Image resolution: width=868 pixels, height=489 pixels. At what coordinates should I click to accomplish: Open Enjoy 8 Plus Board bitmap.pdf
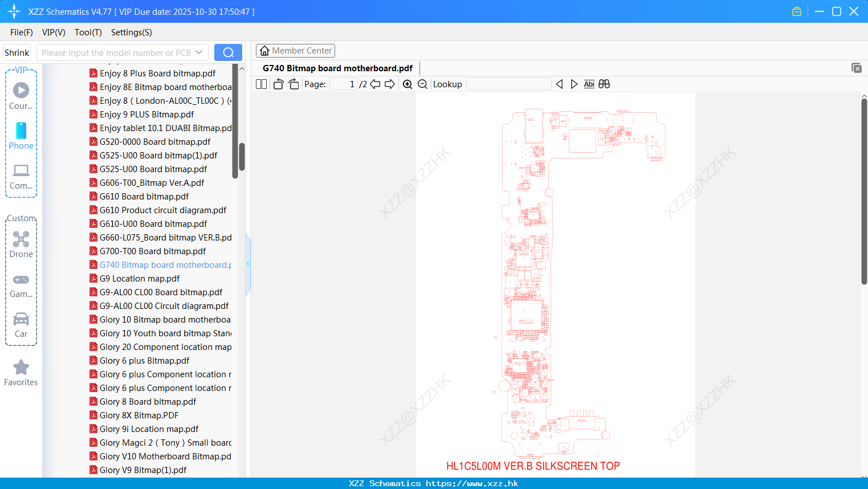coord(152,74)
